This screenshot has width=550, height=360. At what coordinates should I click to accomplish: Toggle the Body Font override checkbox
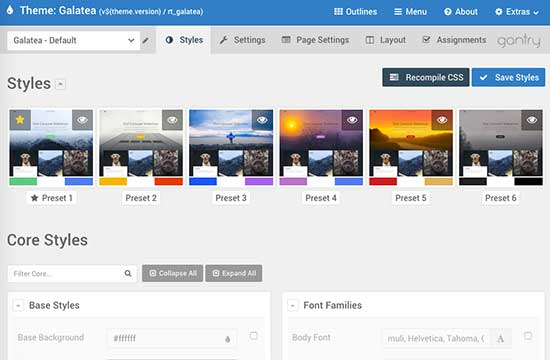point(528,336)
